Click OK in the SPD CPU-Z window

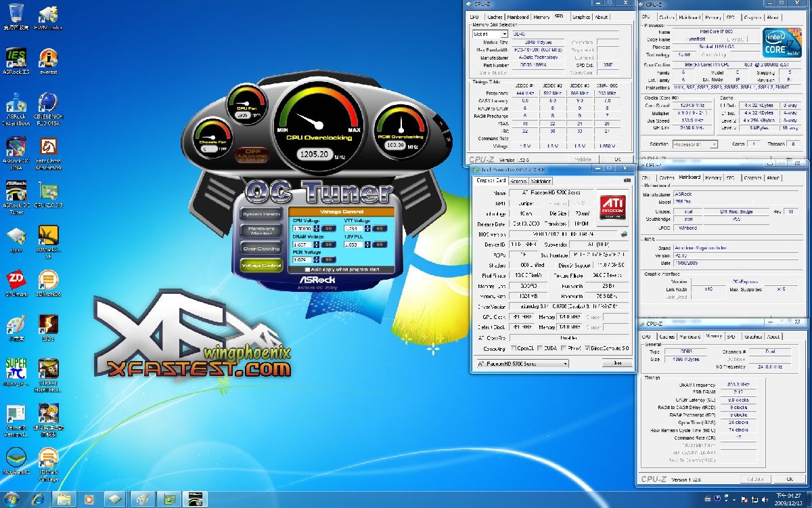click(x=617, y=160)
